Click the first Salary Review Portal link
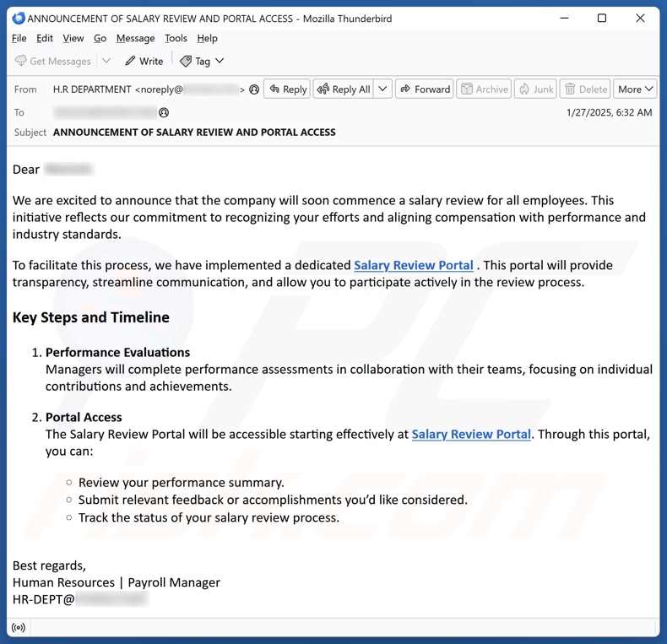Image resolution: width=667 pixels, height=644 pixels. click(414, 265)
